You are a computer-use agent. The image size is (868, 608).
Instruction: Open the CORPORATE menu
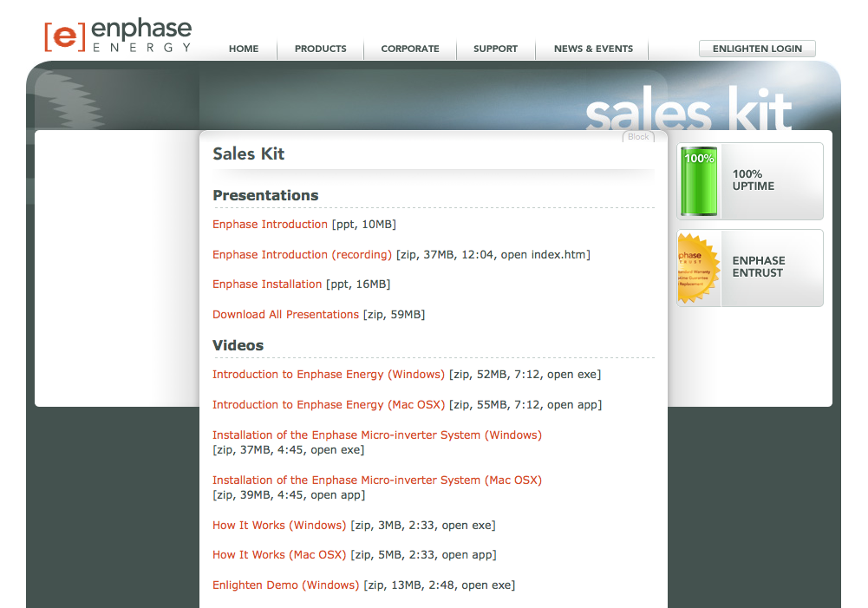(x=410, y=49)
